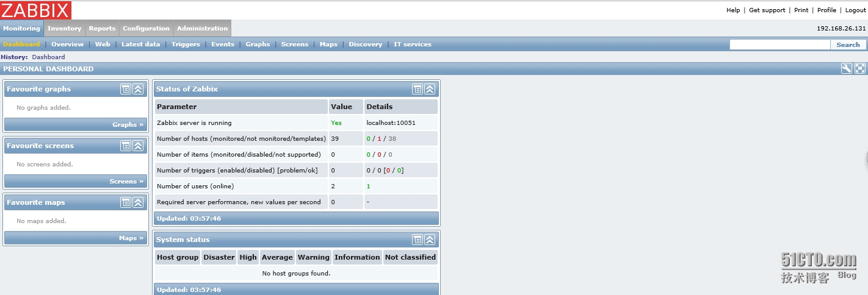The image size is (868, 295).
Task: Switch to the Monitoring tab
Action: tap(21, 28)
